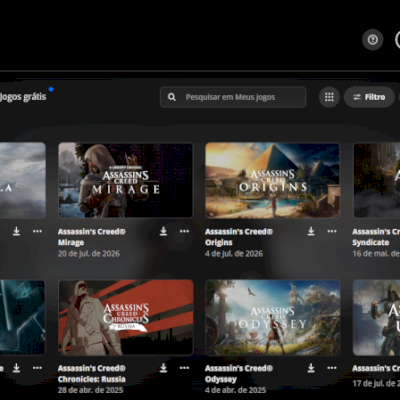Open more options for bottom-left game card
Screen dimensions: 400x400
[x=37, y=368]
